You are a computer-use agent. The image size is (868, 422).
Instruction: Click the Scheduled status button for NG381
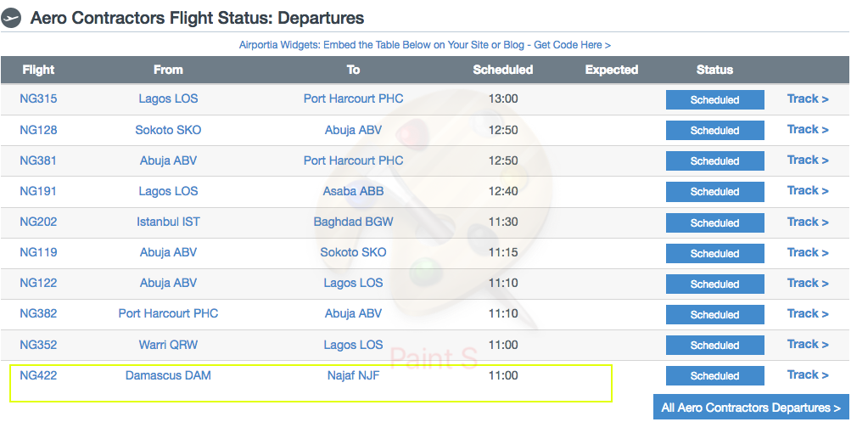[714, 161]
